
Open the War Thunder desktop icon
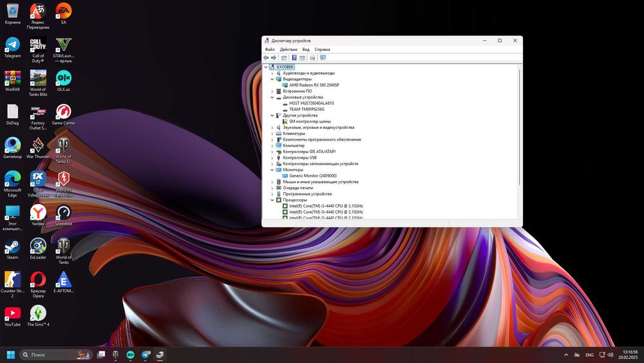[x=38, y=146]
